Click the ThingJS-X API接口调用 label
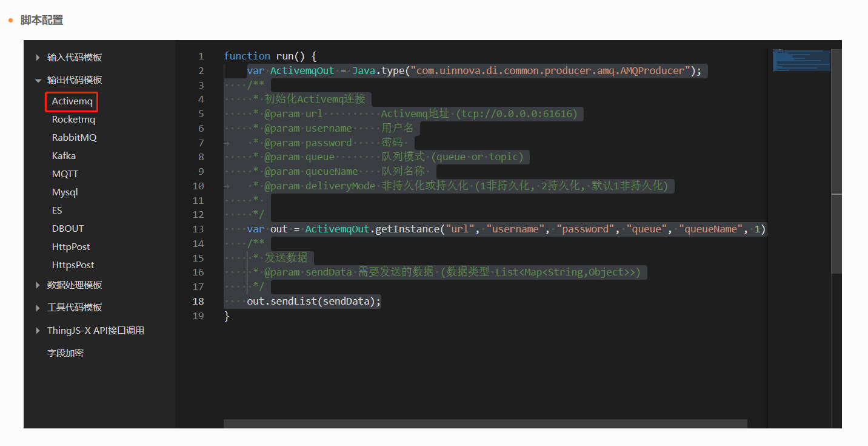This screenshot has width=868, height=446. [x=96, y=331]
